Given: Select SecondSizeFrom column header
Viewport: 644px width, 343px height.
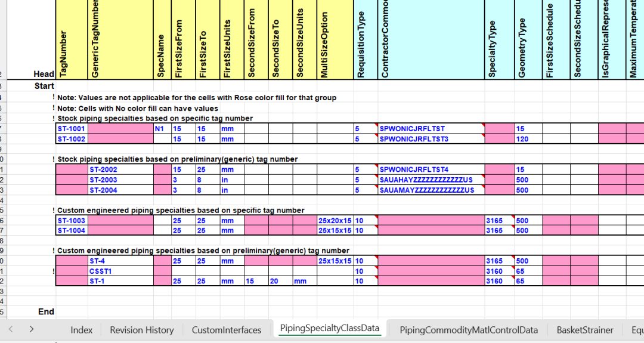Looking at the screenshot, I should click(x=256, y=39).
